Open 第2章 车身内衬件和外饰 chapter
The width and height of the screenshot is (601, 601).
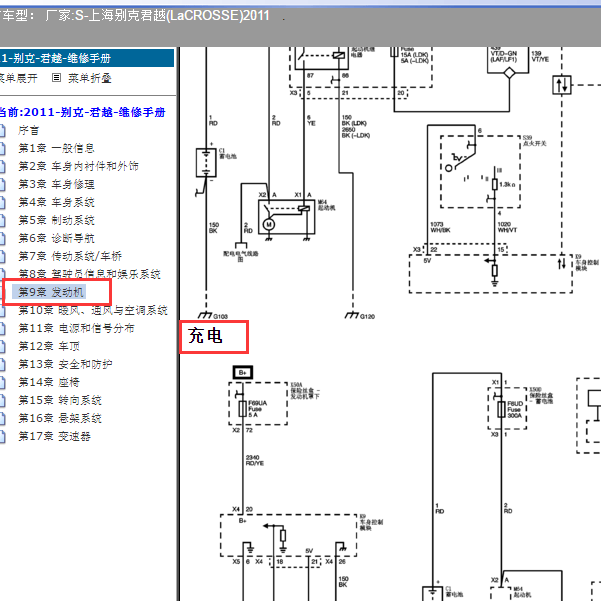pyautogui.click(x=78, y=166)
